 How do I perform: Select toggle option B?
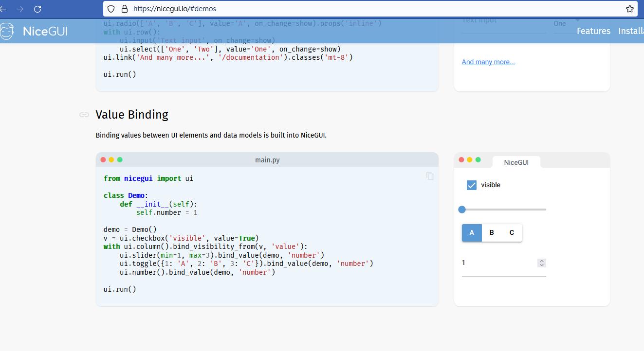tap(492, 233)
